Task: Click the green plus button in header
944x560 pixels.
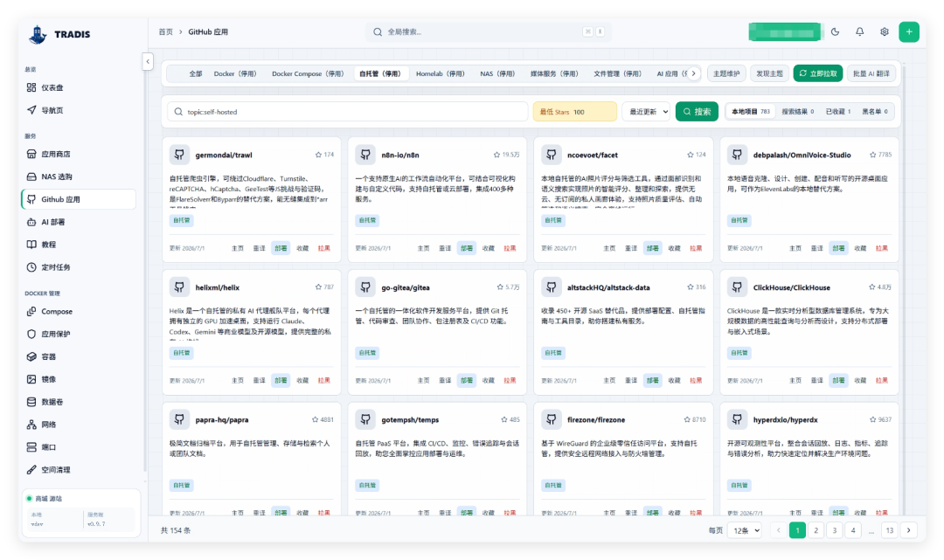Action: (909, 31)
